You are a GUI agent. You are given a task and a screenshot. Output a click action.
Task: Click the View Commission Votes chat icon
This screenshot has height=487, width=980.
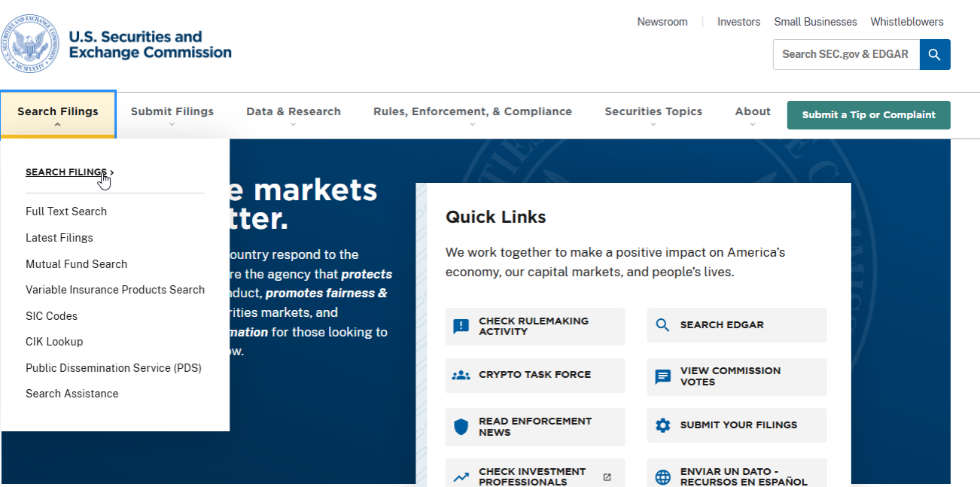[x=662, y=376]
